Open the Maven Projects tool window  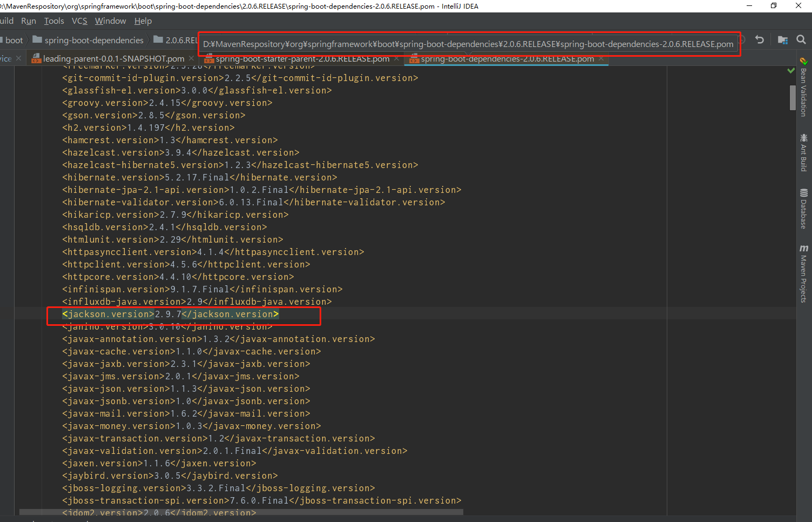804,273
